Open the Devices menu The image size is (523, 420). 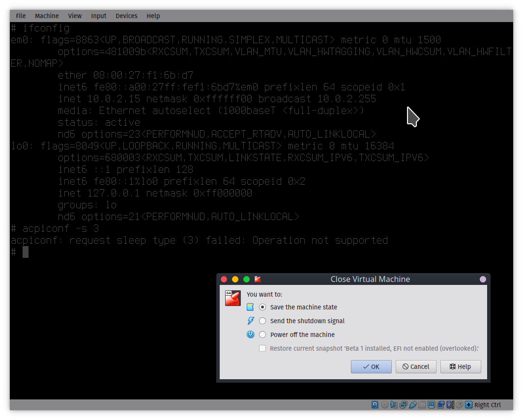point(126,16)
